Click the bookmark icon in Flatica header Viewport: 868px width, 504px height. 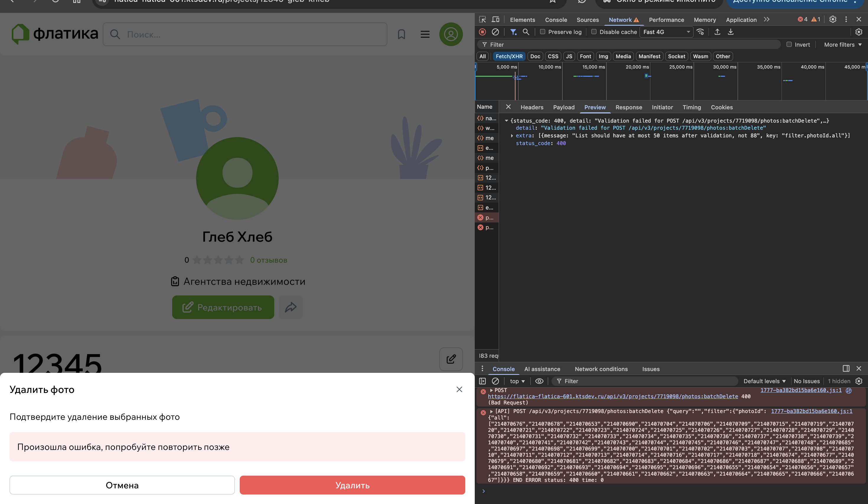(x=401, y=34)
